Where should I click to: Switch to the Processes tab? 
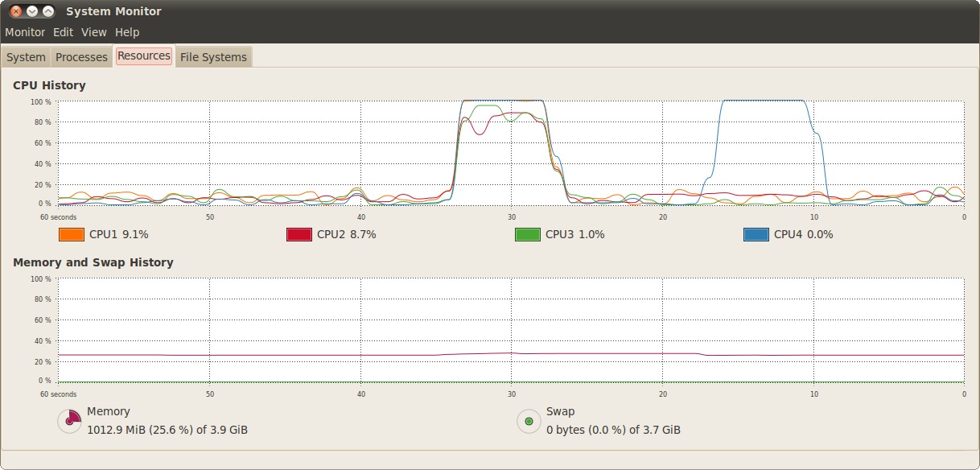point(81,57)
